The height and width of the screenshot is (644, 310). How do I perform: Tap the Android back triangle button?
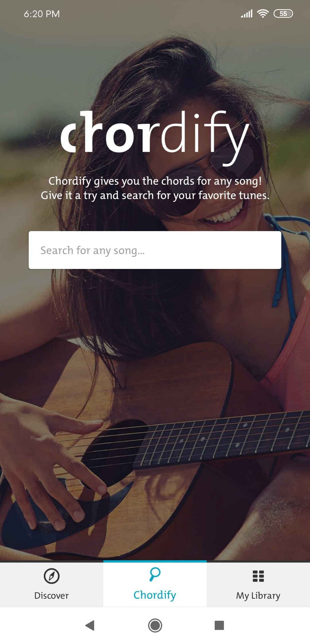pyautogui.click(x=90, y=625)
